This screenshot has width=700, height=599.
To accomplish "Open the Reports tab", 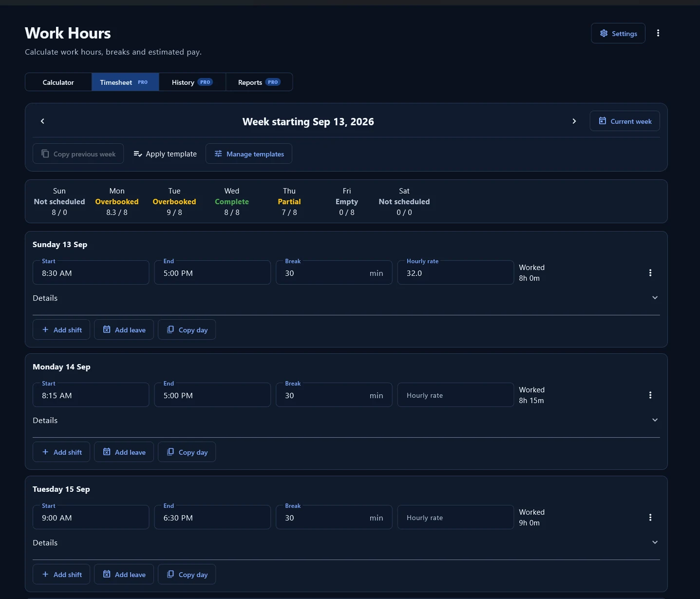I will [x=259, y=82].
